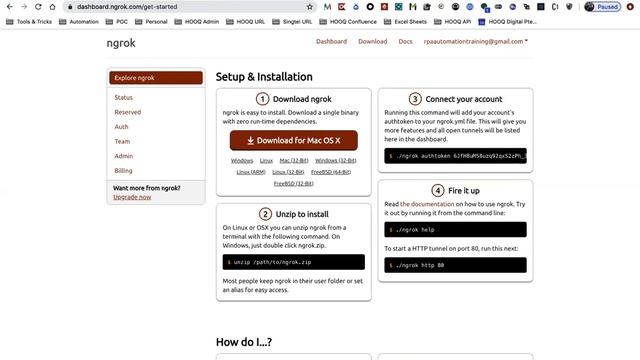Choose the FreeBSD (64-Bit) download link
The height and width of the screenshot is (360, 640).
click(331, 172)
